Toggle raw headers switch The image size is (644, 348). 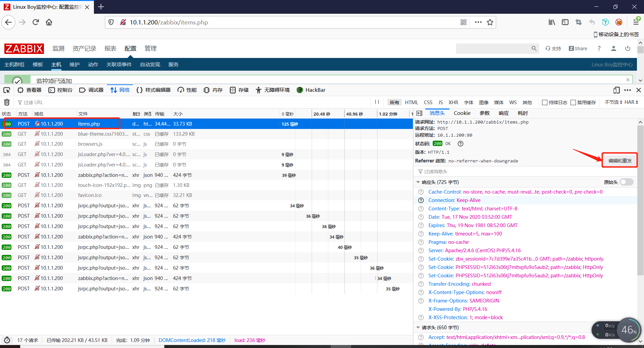[x=627, y=182]
